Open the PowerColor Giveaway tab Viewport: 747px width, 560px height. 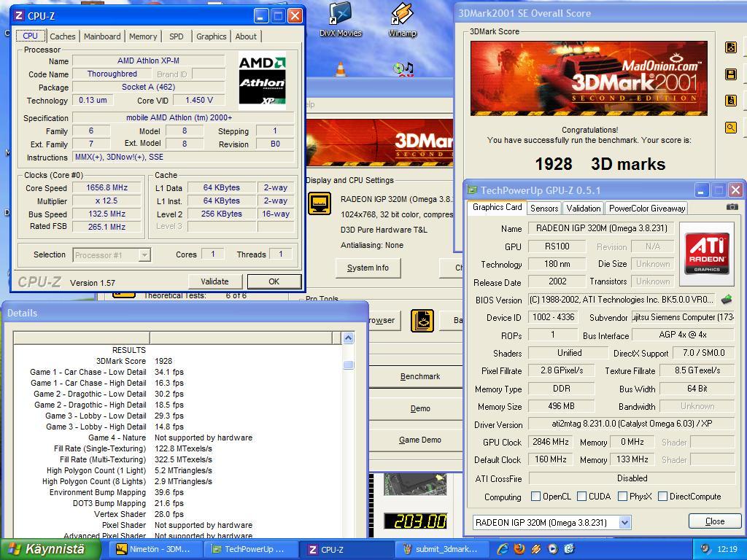click(x=647, y=208)
